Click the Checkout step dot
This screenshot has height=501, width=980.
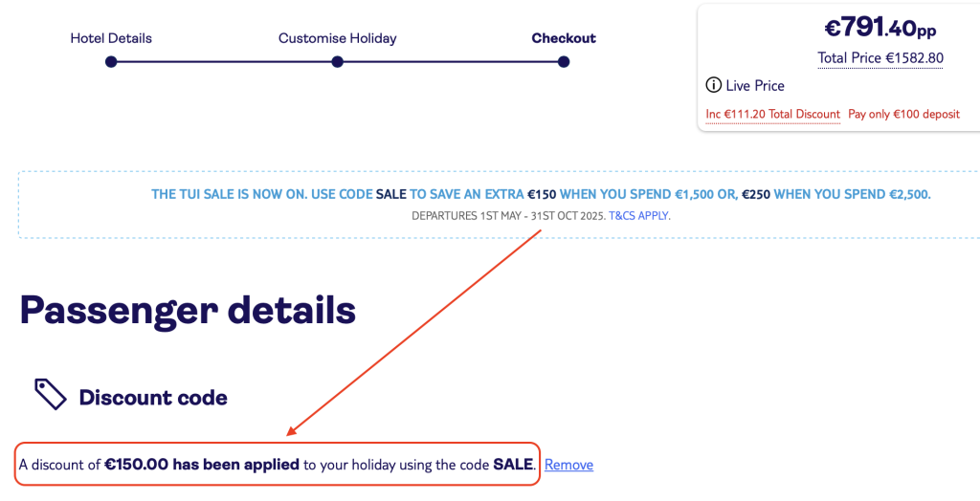564,62
